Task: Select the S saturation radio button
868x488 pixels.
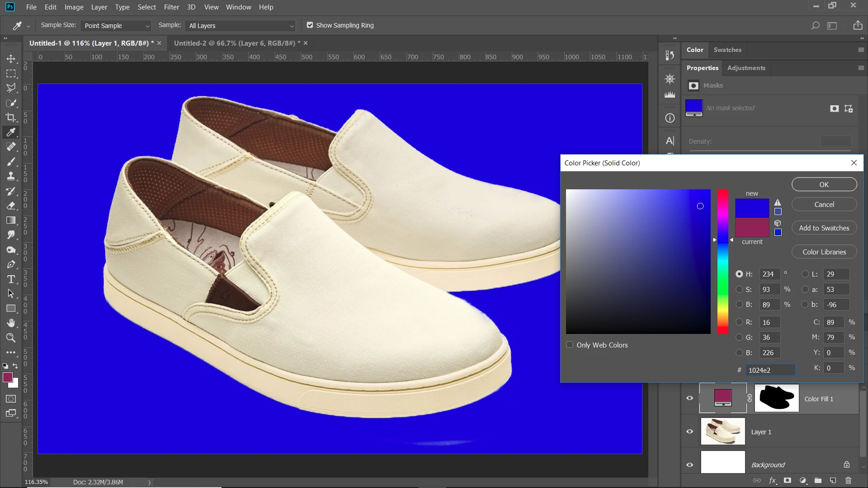Action: (x=739, y=289)
